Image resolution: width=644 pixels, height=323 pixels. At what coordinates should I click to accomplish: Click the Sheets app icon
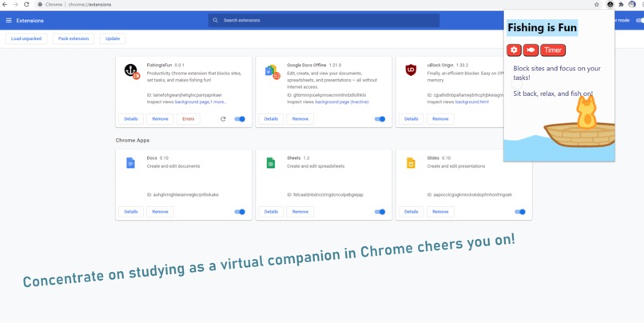(x=271, y=163)
